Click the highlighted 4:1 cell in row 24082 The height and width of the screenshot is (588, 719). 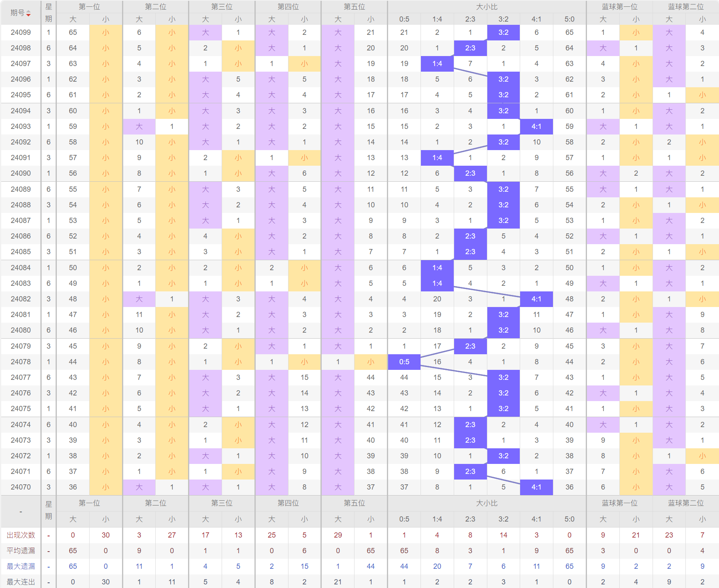click(537, 299)
